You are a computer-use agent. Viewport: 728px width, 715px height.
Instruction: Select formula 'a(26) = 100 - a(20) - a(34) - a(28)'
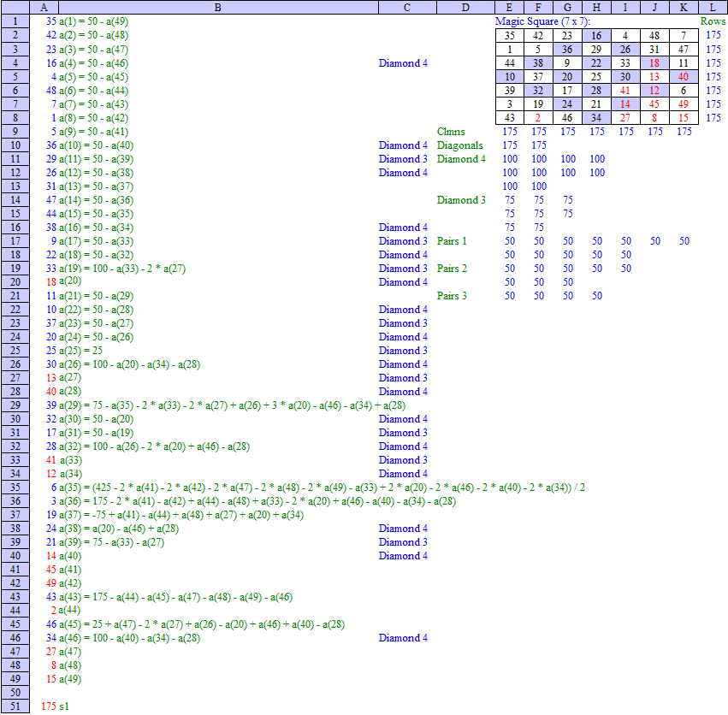click(129, 364)
